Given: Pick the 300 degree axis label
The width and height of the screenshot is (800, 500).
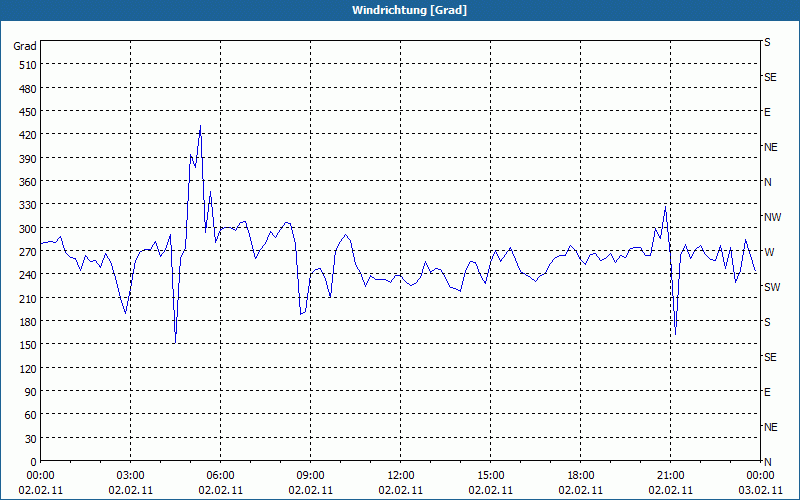Looking at the screenshot, I should 28,229.
